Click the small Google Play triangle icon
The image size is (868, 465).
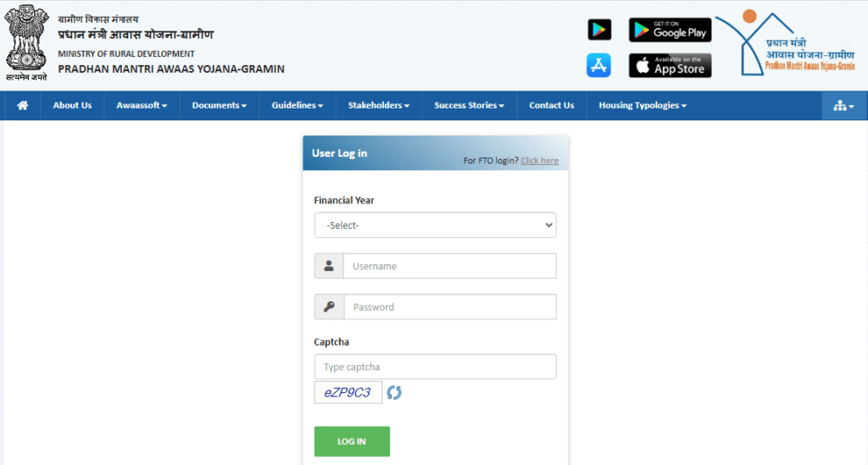(x=599, y=30)
